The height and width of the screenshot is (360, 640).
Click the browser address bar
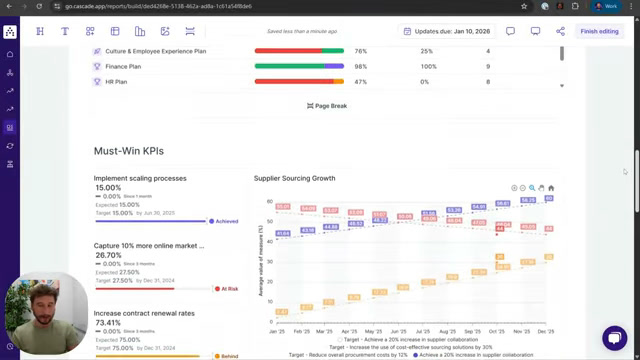tap(286, 6)
